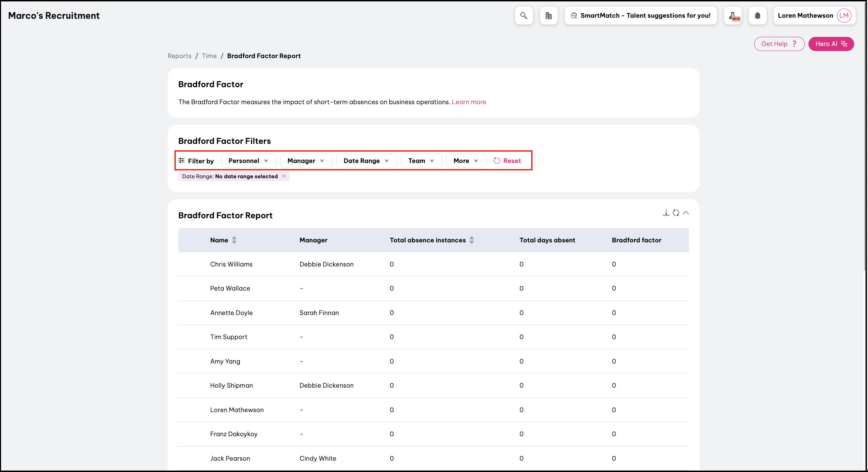This screenshot has width=868, height=472.
Task: Refresh the Bradford Factor Report table
Action: click(x=676, y=213)
